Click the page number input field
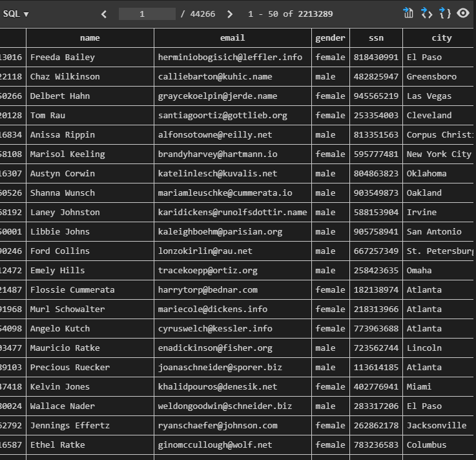 click(147, 14)
